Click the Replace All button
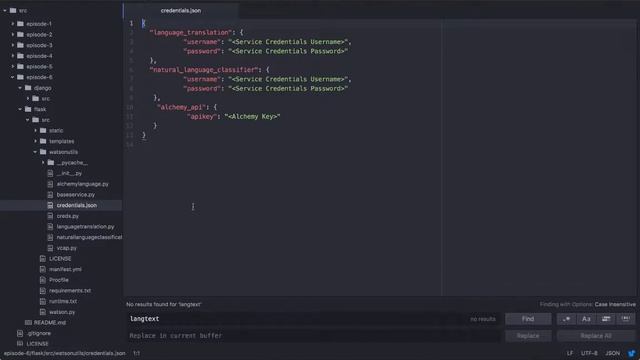Screen dimensions: 640x360 click(596, 336)
